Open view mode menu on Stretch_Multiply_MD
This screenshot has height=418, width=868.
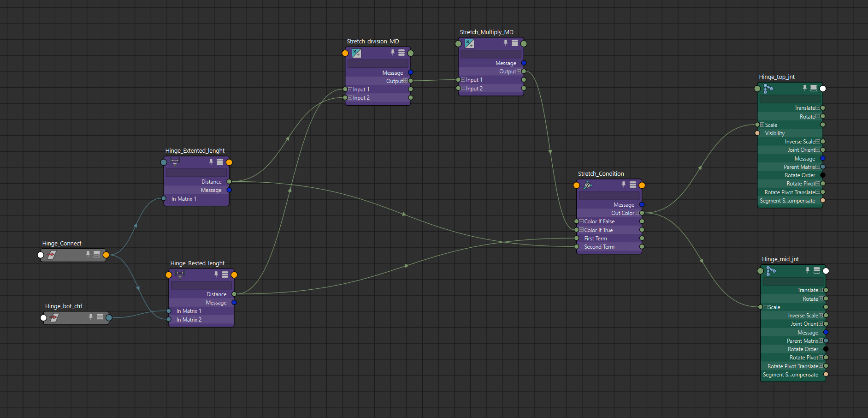515,43
